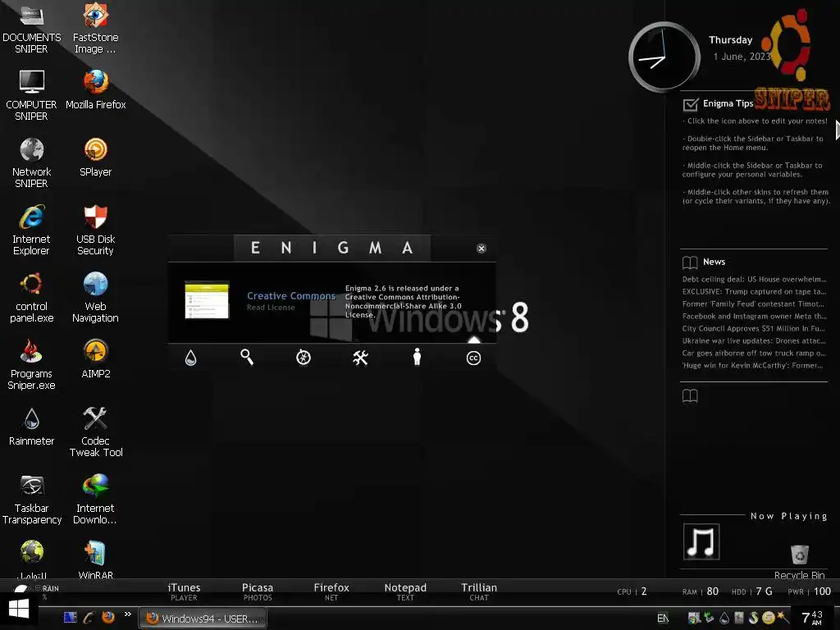Select the COMPUTER SNIPER desktop icon

[x=32, y=95]
